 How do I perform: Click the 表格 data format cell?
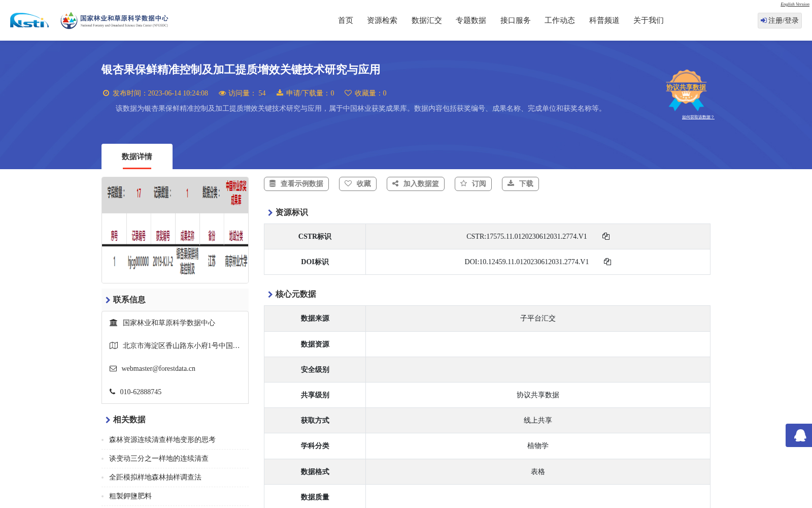coord(538,472)
